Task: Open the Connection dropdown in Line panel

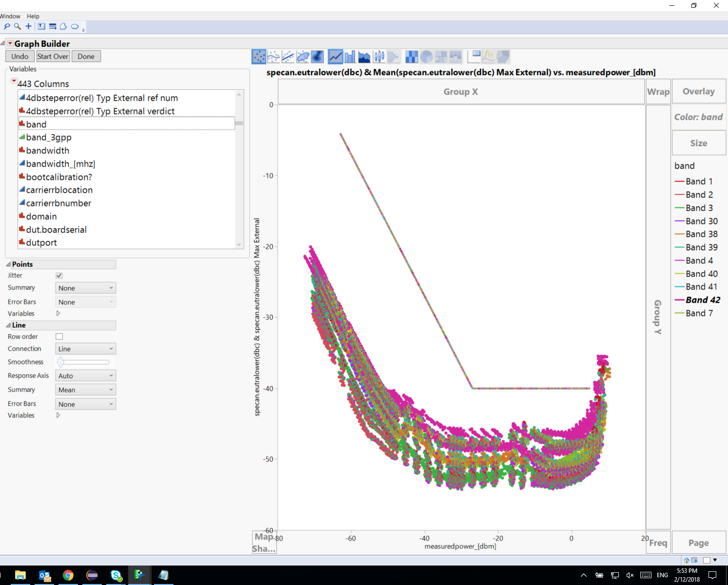Action: click(x=85, y=349)
